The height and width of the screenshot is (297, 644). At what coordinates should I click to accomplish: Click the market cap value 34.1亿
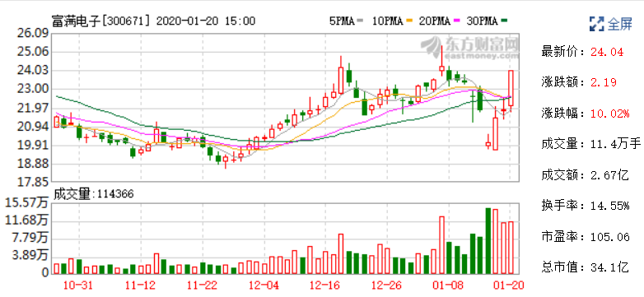(x=609, y=268)
